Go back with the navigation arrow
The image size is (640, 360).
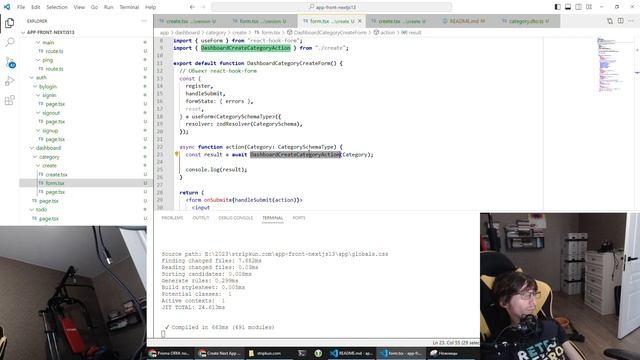[x=192, y=7]
